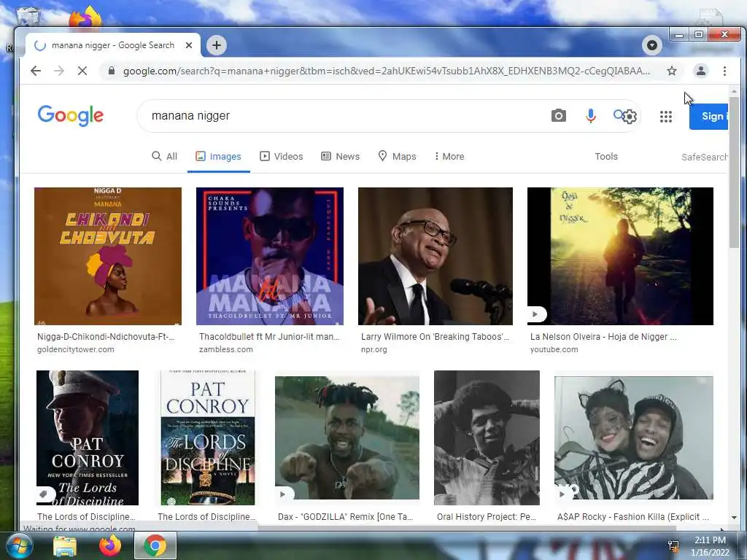Open the white Pat Conroy book cover thumbnail
Viewport: 747px width, 560px height.
tap(208, 437)
